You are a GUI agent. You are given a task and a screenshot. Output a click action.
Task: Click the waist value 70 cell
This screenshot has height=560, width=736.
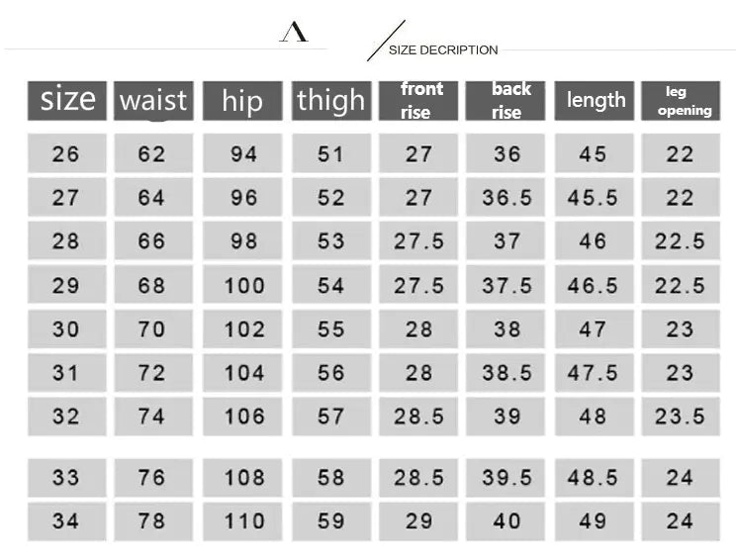[x=152, y=329]
